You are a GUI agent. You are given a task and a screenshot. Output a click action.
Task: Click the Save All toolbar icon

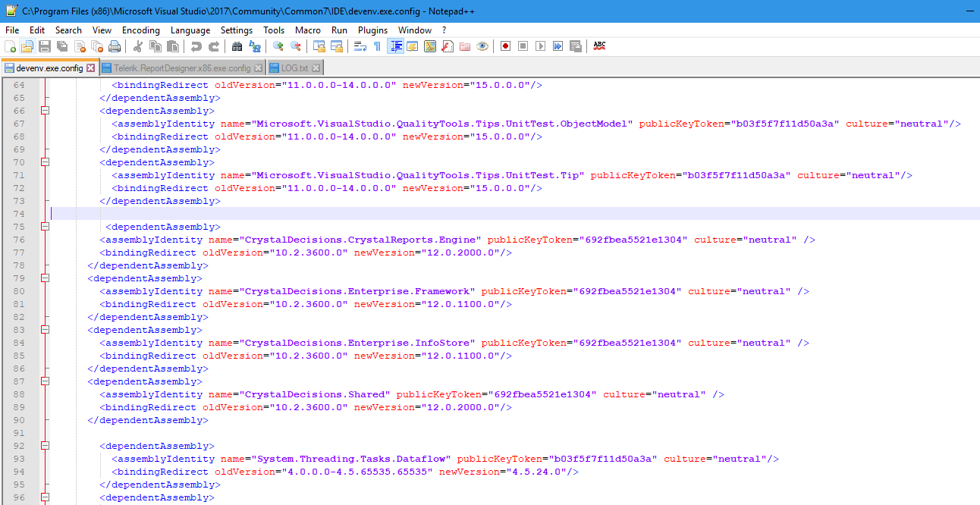62,46
